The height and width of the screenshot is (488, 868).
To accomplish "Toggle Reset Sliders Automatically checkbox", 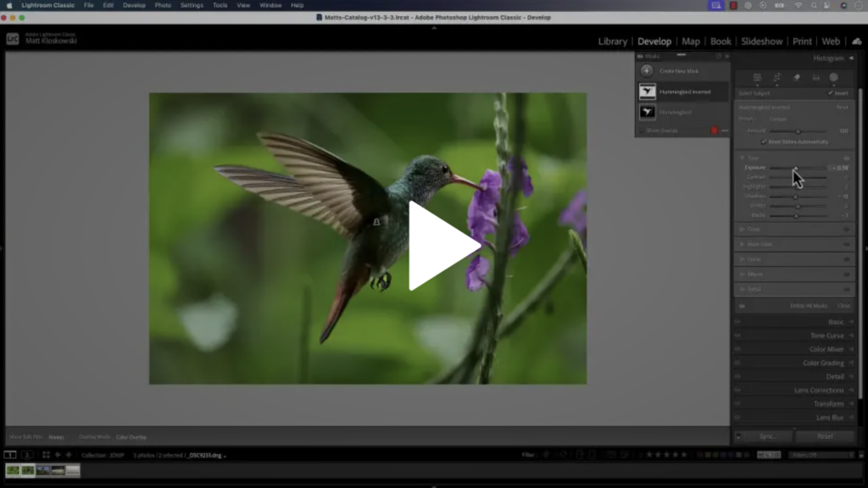I will [x=764, y=141].
